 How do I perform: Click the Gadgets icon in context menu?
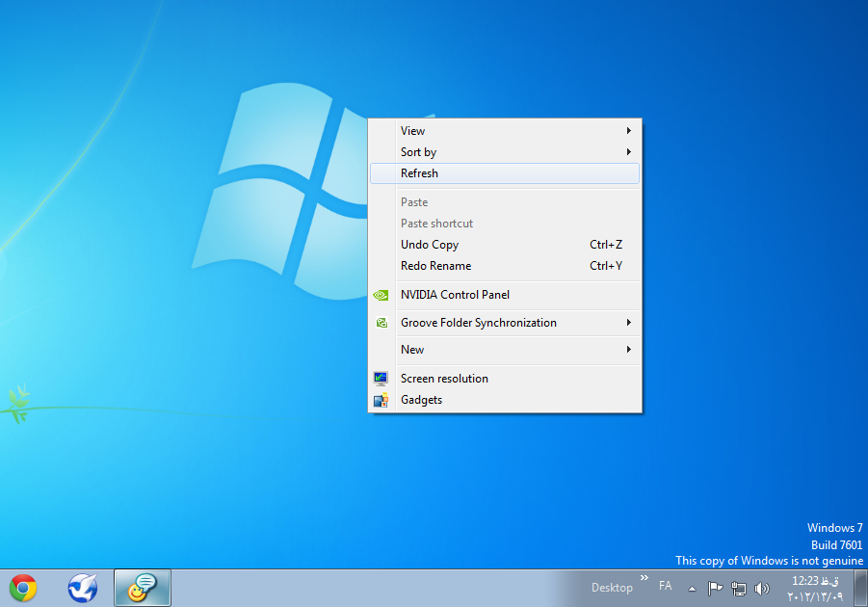coord(381,400)
